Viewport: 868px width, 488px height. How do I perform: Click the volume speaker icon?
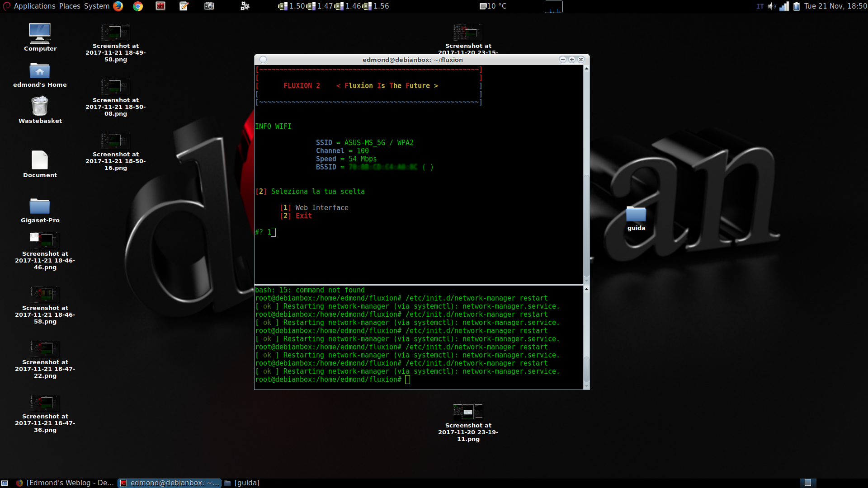coord(772,6)
